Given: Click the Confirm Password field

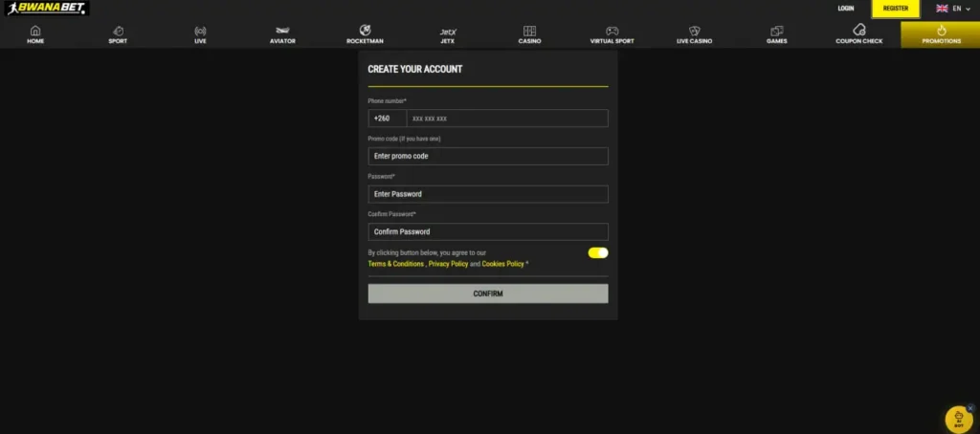Looking at the screenshot, I should coord(487,231).
